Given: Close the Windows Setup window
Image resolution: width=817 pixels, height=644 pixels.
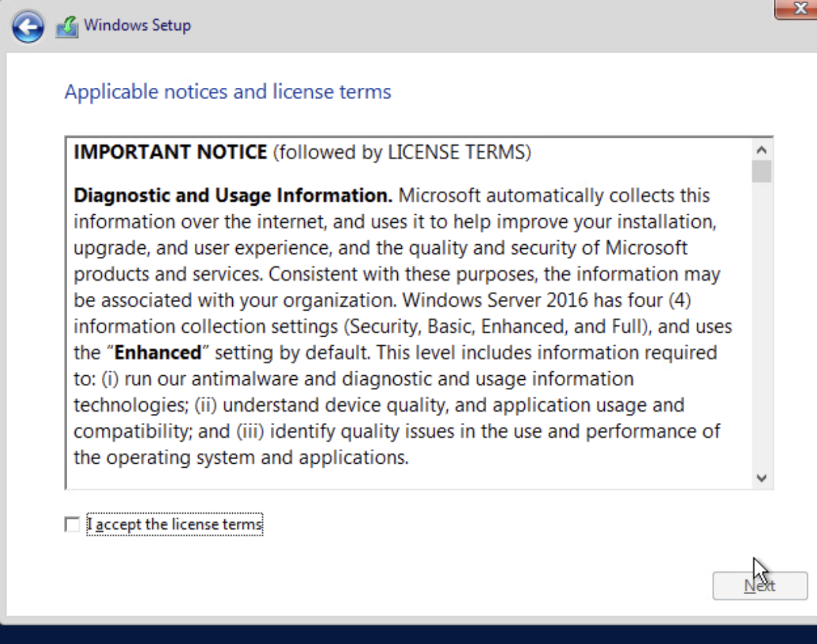Looking at the screenshot, I should pyautogui.click(x=798, y=8).
